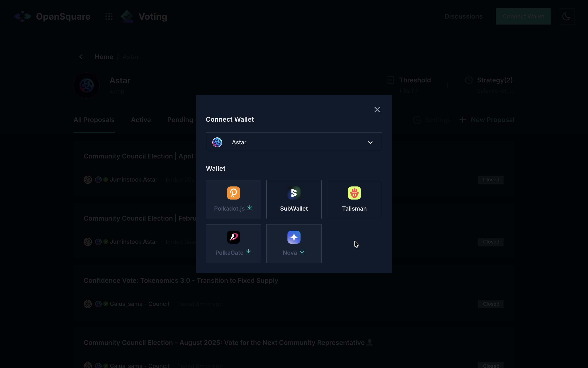This screenshot has height=368, width=588.
Task: Go back using the left chevron
Action: tap(81, 57)
